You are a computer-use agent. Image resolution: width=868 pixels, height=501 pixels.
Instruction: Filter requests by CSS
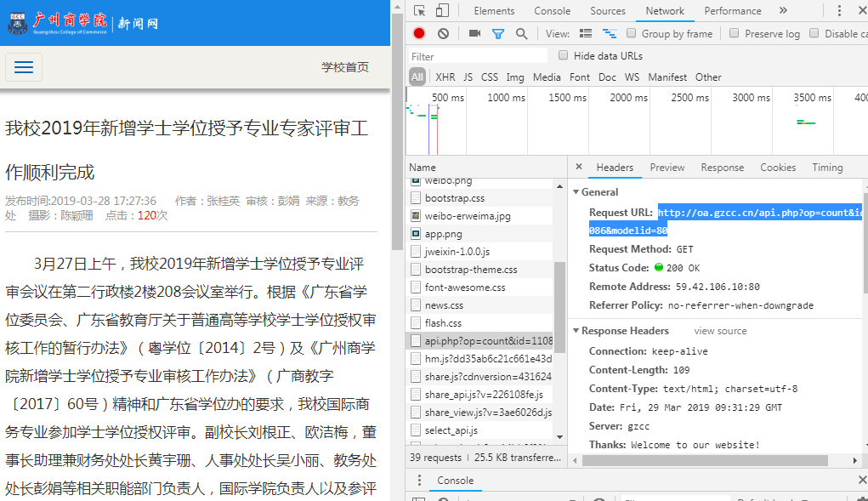[490, 77]
